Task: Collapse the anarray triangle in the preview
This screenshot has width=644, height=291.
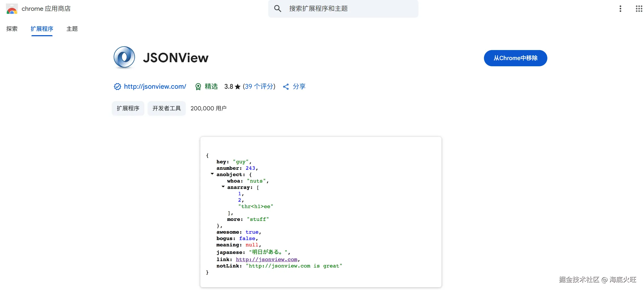Action: tap(223, 187)
